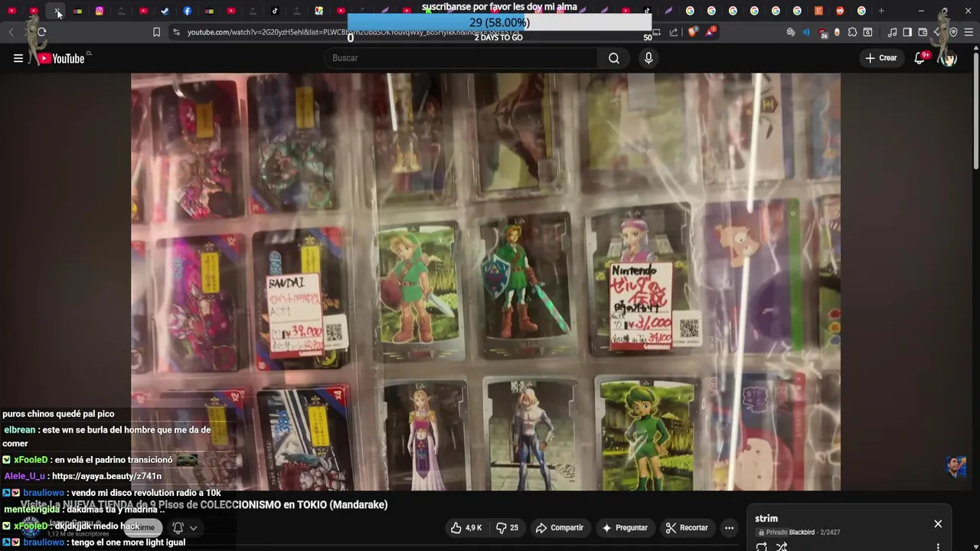Share video with Compartir button
This screenshot has height=551, width=980.
[x=560, y=528]
